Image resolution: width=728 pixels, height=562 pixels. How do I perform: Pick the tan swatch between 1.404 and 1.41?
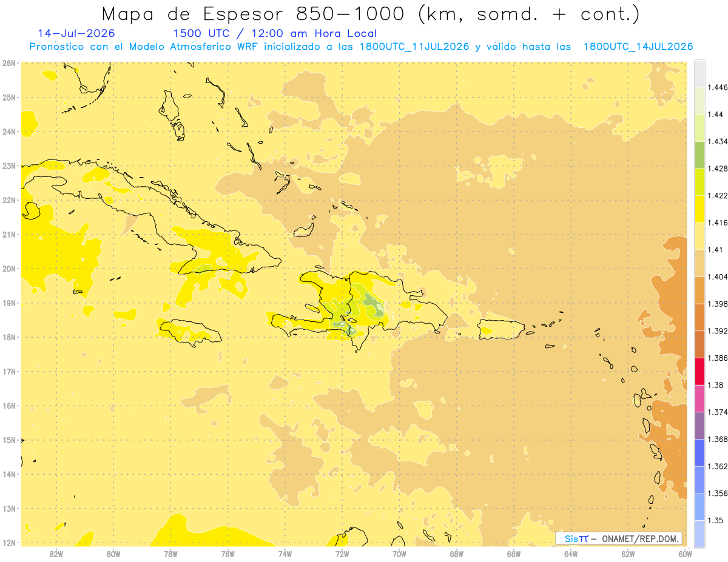click(x=699, y=263)
